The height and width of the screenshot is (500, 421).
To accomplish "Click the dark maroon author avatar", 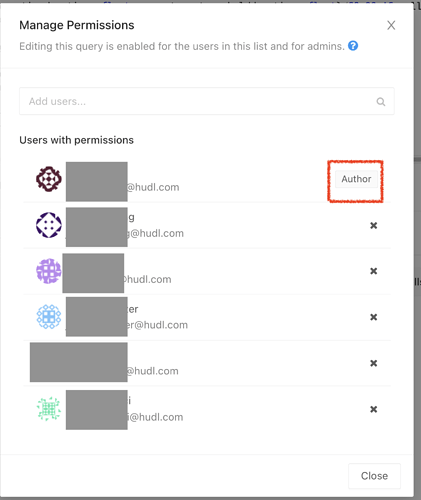I will pyautogui.click(x=49, y=179).
